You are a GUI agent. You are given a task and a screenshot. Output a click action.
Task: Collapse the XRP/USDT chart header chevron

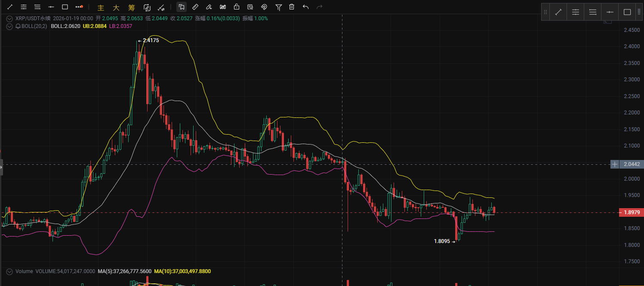(9, 18)
